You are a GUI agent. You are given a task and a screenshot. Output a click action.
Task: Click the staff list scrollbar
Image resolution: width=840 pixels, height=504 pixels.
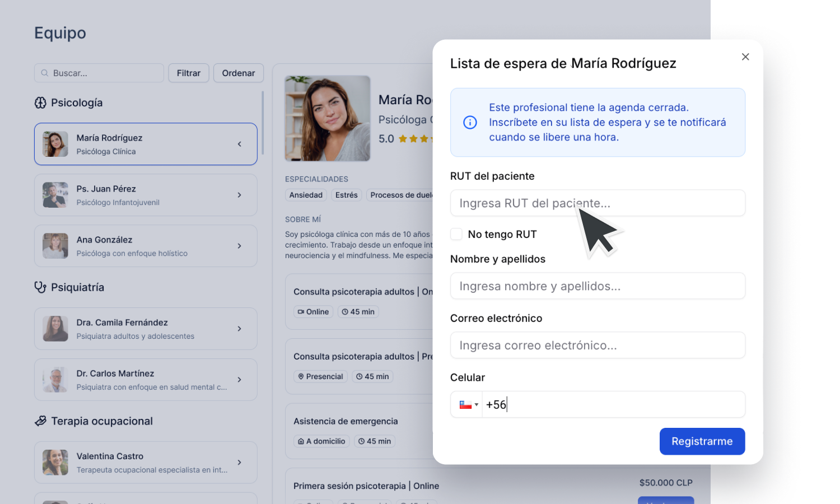pyautogui.click(x=262, y=123)
